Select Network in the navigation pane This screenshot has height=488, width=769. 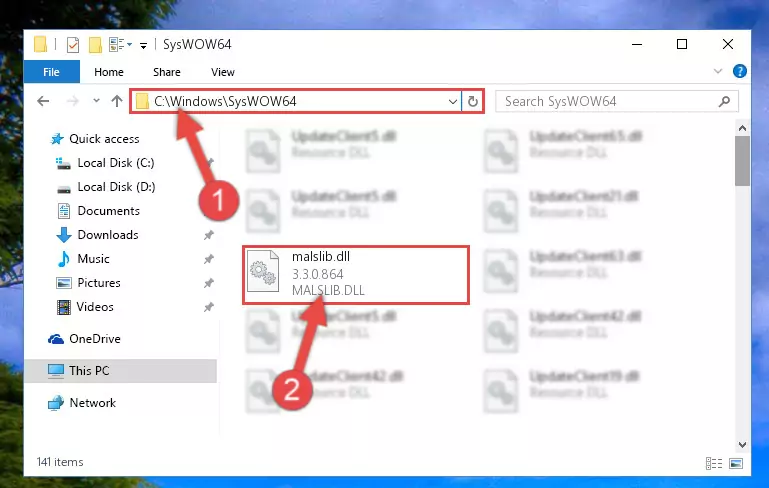(x=92, y=403)
